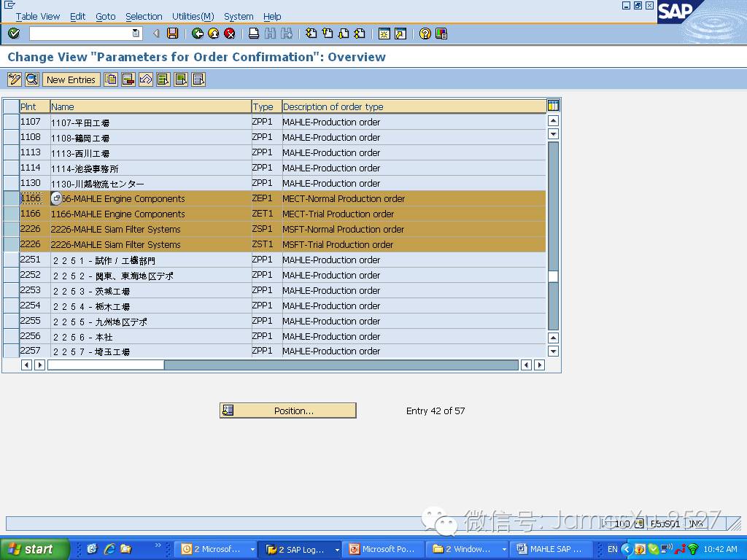Open the Selection menu
This screenshot has height=560, width=747.
(144, 17)
